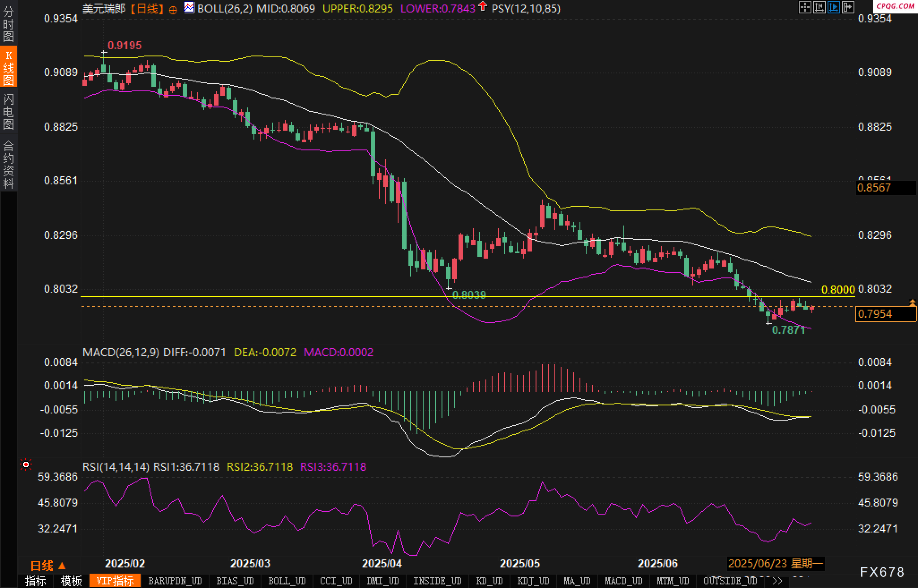The width and height of the screenshot is (918, 588).
Task: Switch to 分时图 intraday view
Action: (x=9, y=23)
